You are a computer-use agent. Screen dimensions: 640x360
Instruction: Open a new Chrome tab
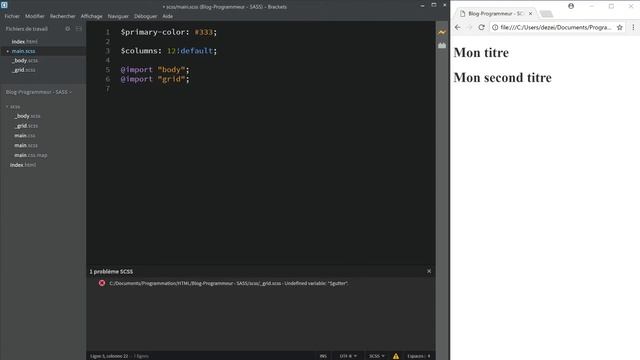coord(546,14)
